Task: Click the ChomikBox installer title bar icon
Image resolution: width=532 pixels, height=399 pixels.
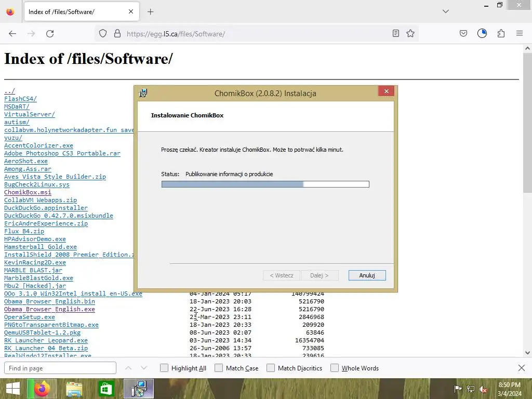Action: (x=143, y=93)
